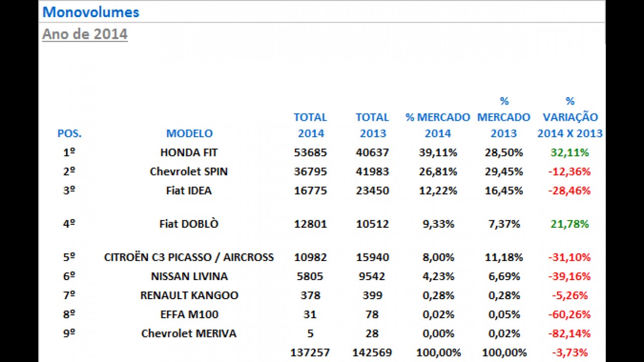The height and width of the screenshot is (362, 644).
Task: Select the 11,18% market share cell
Action: 504,257
